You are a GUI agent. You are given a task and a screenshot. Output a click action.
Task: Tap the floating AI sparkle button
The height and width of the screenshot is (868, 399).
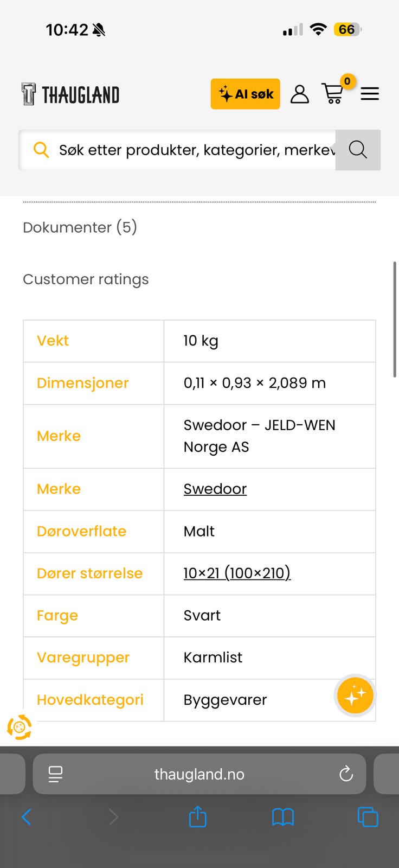pyautogui.click(x=355, y=695)
